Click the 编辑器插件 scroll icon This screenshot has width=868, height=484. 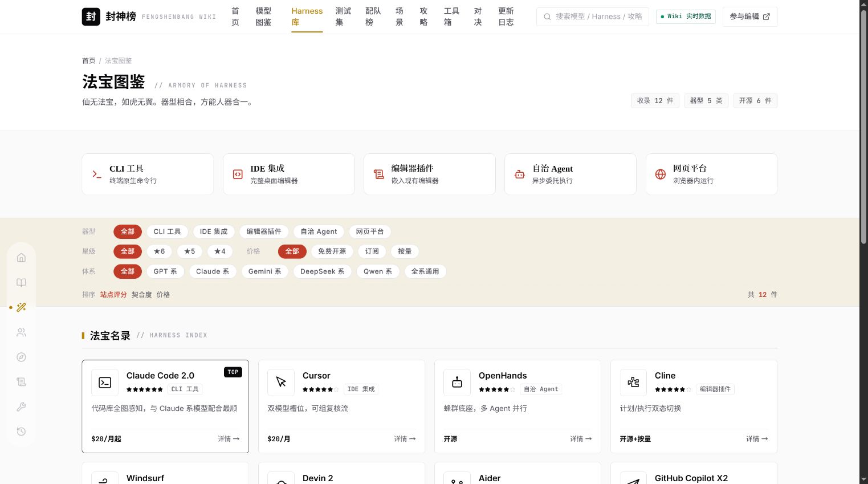379,174
